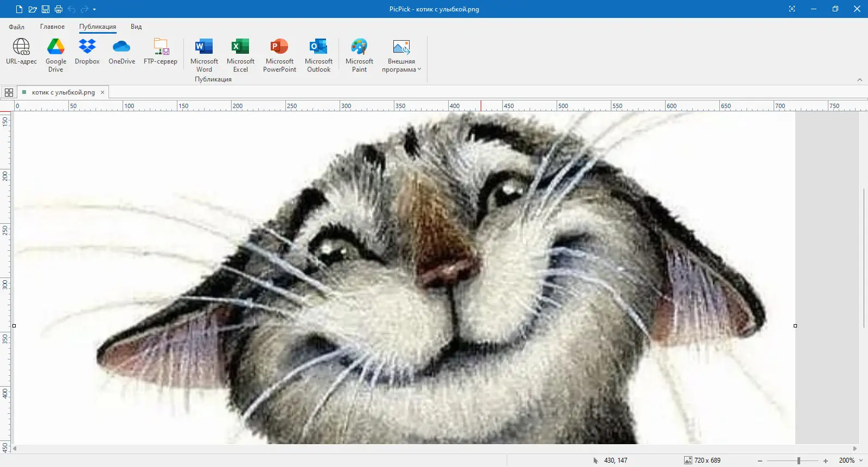The width and height of the screenshot is (868, 467).
Task: Share via URL-адрес
Action: coord(21,52)
